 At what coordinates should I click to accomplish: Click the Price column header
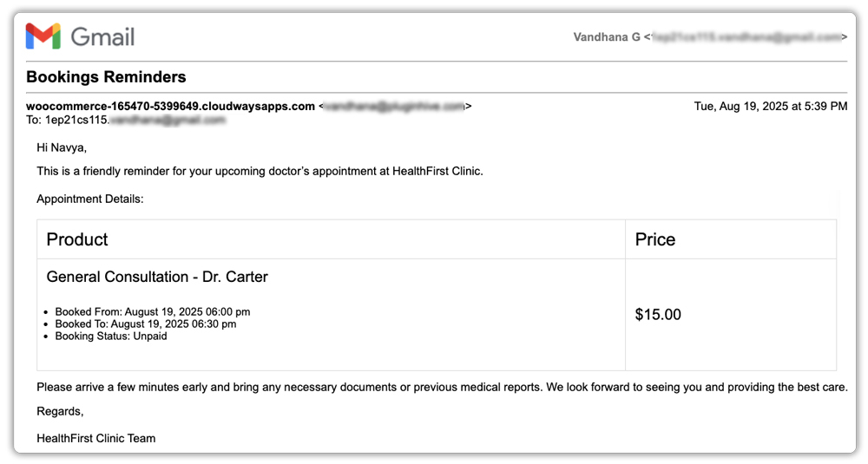(655, 239)
